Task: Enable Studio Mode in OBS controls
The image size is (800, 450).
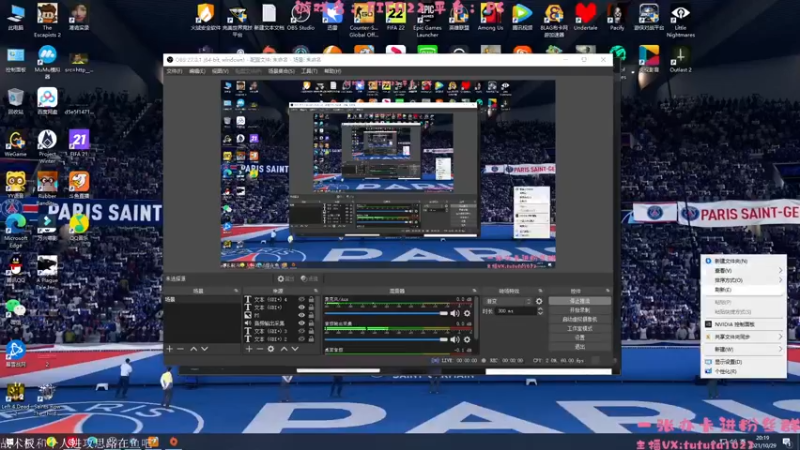Action: 580,329
